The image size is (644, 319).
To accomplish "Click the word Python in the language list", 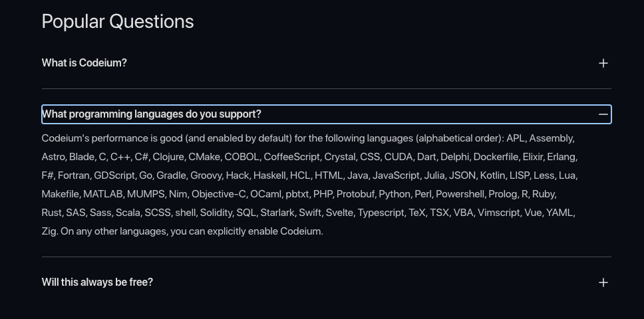I will click(x=395, y=194).
